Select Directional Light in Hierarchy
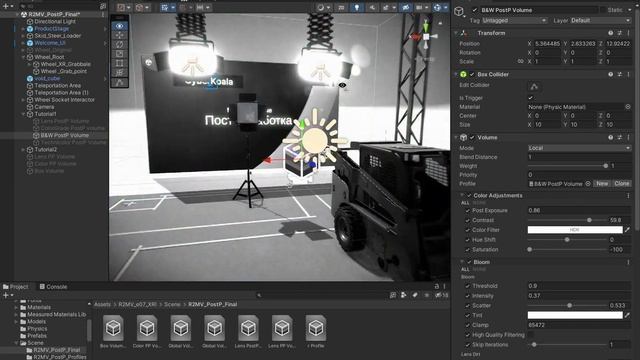 pyautogui.click(x=55, y=22)
